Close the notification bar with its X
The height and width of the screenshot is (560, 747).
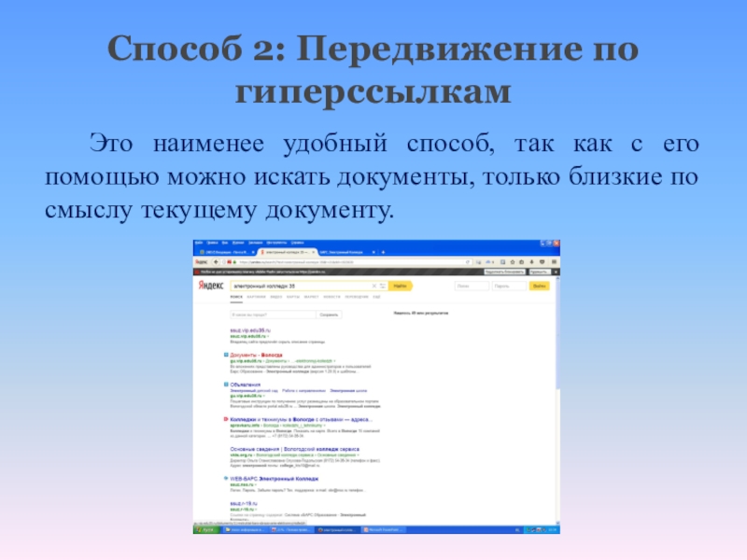[557, 273]
